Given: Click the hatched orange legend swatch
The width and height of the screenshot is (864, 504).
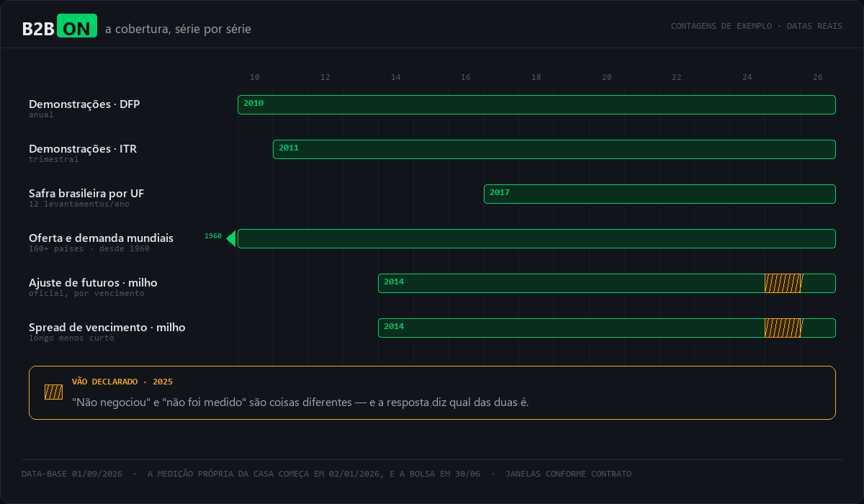Looking at the screenshot, I should (x=53, y=392).
